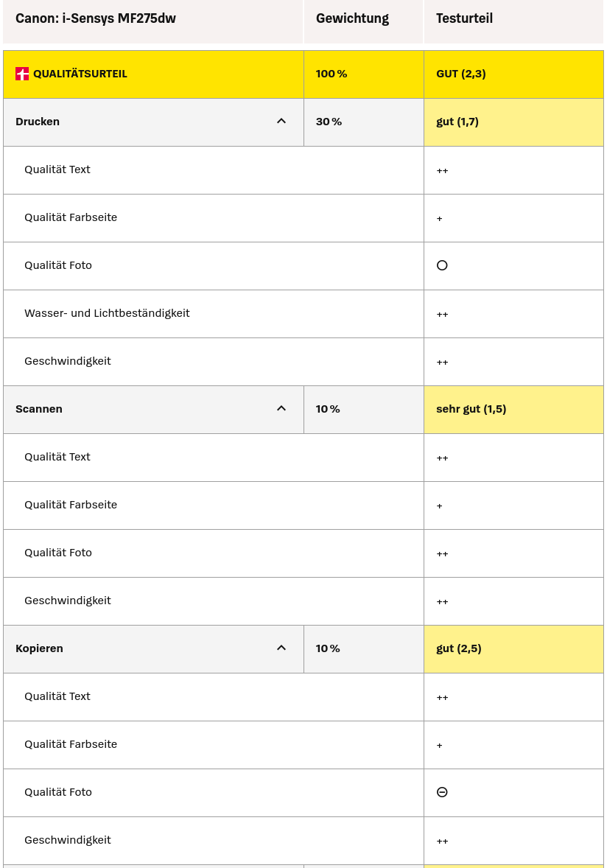Collapse the Kopieren section chevron
The height and width of the screenshot is (868, 607).
(281, 648)
